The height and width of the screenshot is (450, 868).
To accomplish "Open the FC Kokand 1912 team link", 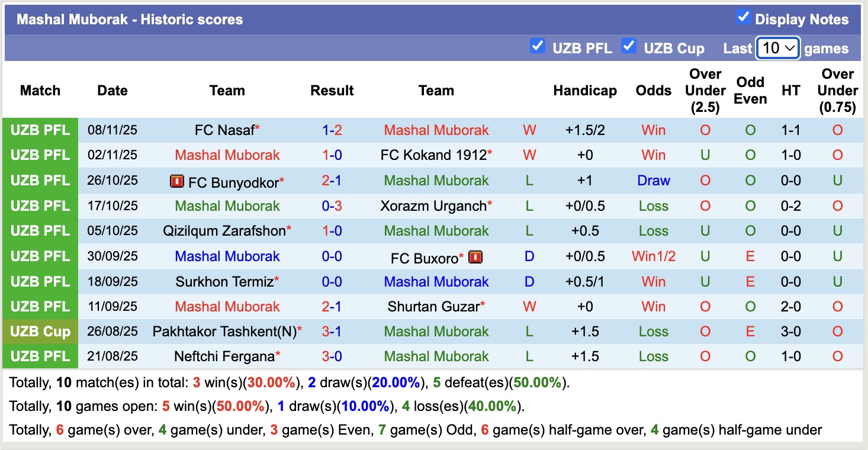I will (x=433, y=155).
